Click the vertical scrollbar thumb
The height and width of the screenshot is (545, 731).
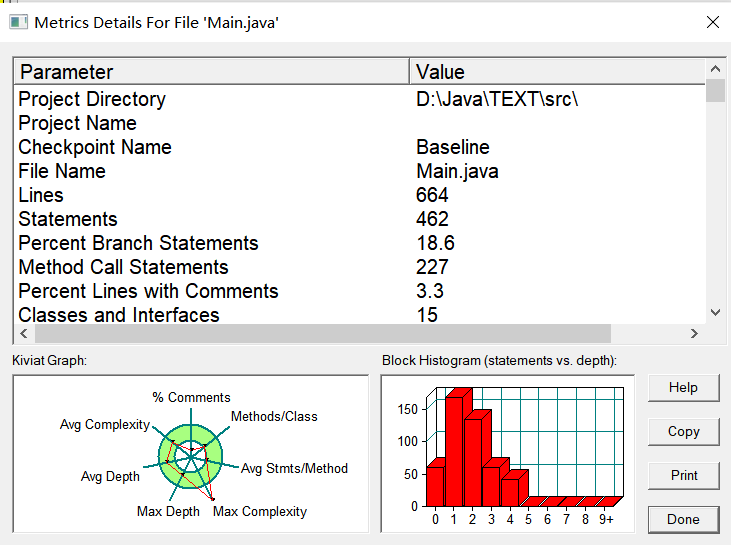pyautogui.click(x=715, y=90)
